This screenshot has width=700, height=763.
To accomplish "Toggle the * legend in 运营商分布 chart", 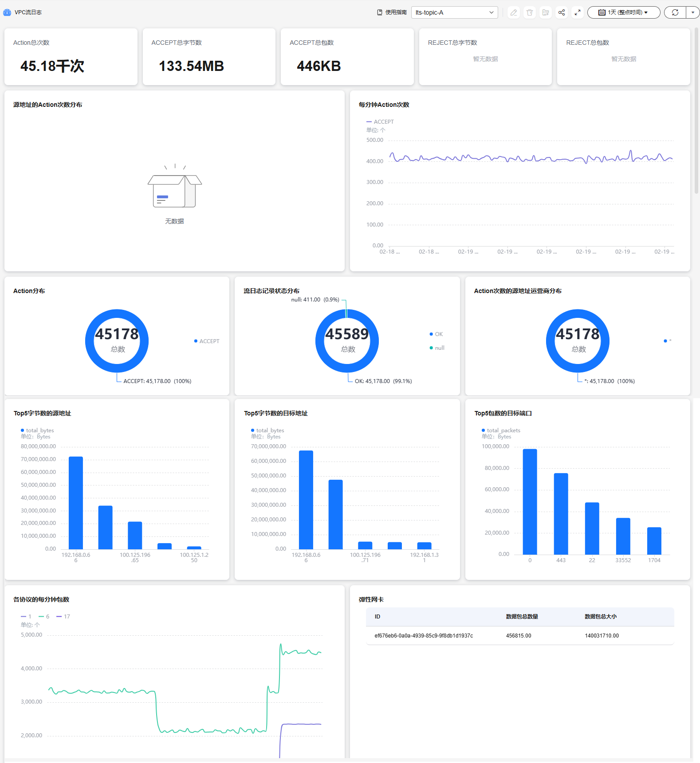I will [x=668, y=341].
